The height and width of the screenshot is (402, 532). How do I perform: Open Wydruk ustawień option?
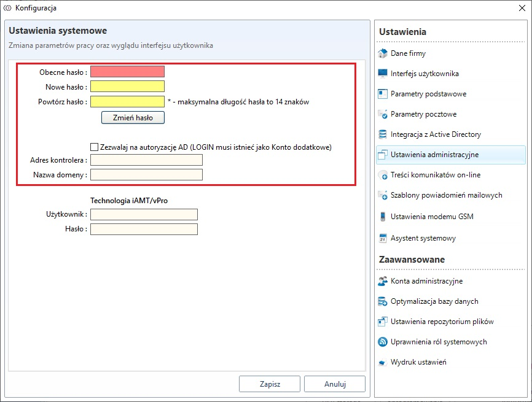click(x=418, y=362)
